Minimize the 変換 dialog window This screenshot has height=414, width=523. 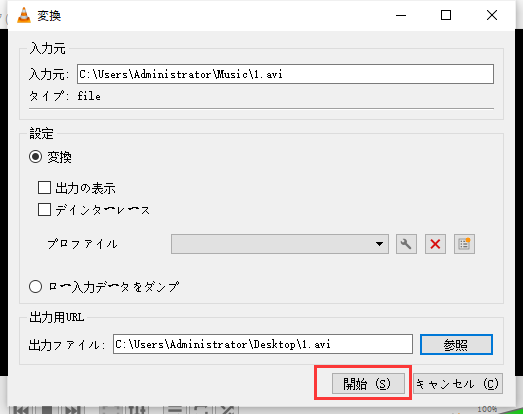click(401, 15)
